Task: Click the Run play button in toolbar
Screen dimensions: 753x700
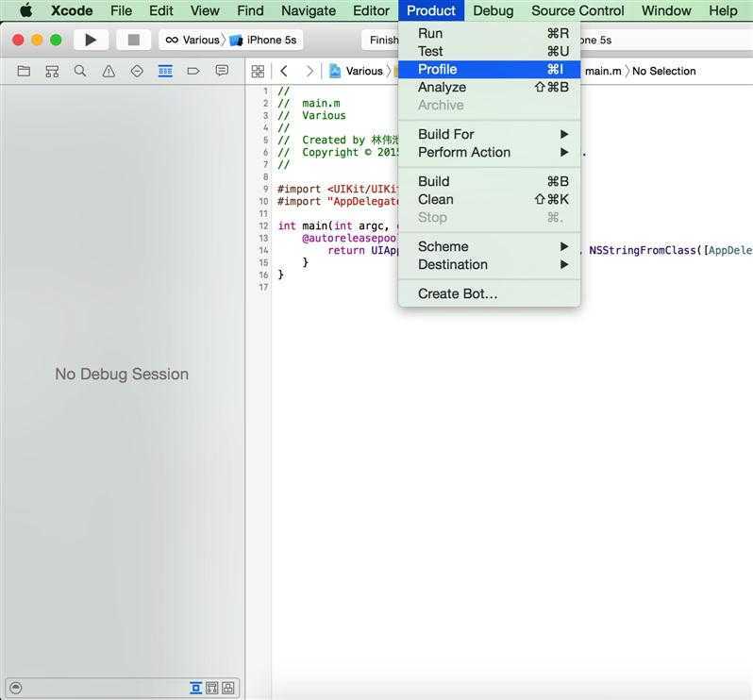Action: [x=91, y=40]
